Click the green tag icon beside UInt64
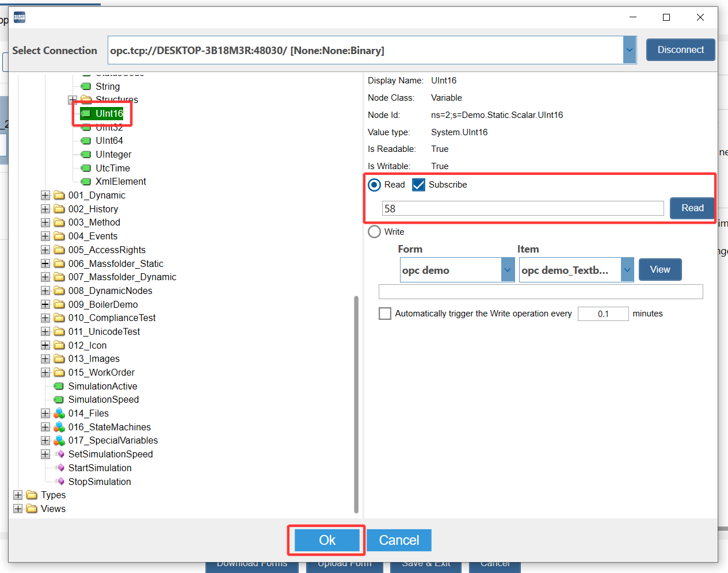The height and width of the screenshot is (573, 728). tap(86, 141)
